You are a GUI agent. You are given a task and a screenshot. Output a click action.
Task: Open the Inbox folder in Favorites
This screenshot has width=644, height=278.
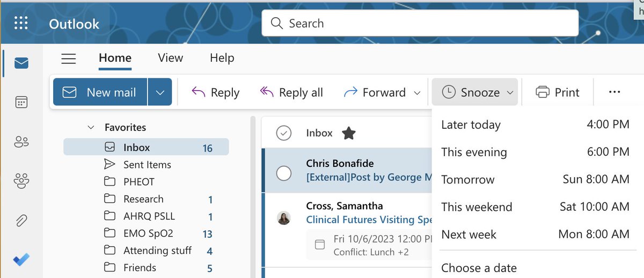146,147
